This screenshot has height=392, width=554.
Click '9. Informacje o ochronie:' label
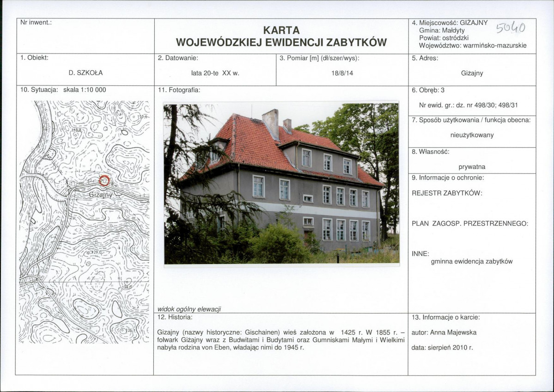pos(448,178)
